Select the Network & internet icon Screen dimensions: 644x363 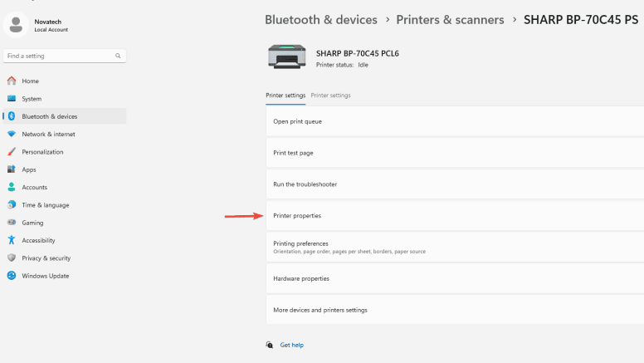pyautogui.click(x=12, y=135)
